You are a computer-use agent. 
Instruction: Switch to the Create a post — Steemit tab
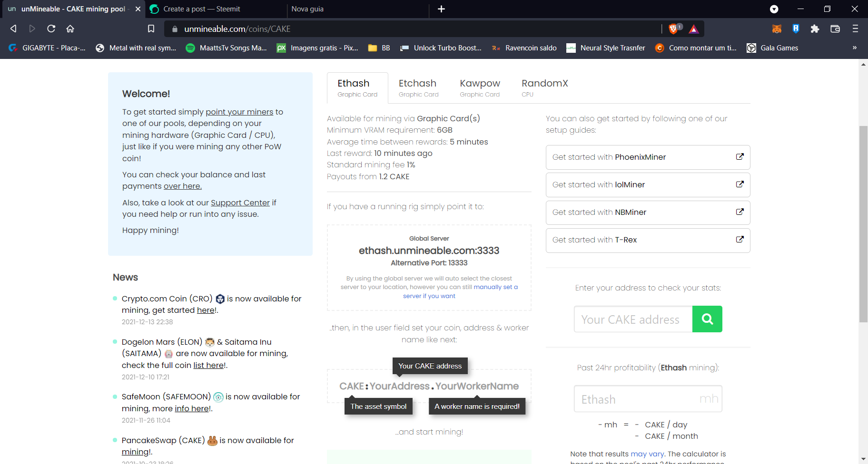coord(216,9)
